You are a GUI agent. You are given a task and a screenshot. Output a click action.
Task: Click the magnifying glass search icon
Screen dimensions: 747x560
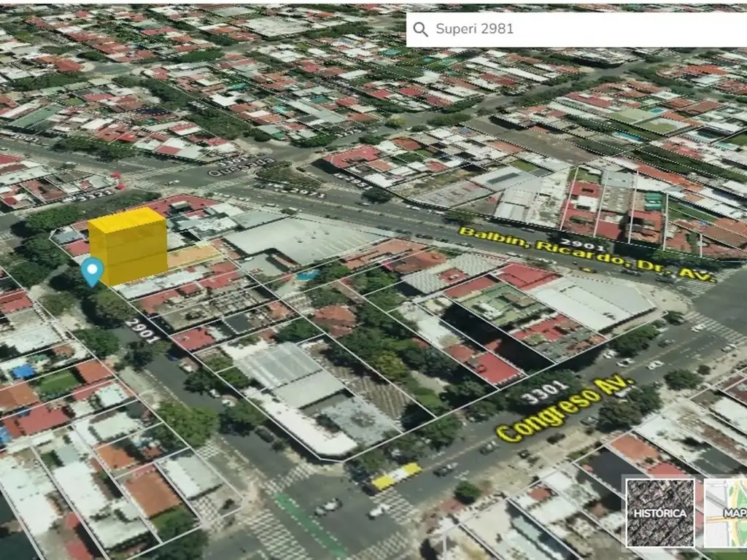click(420, 29)
